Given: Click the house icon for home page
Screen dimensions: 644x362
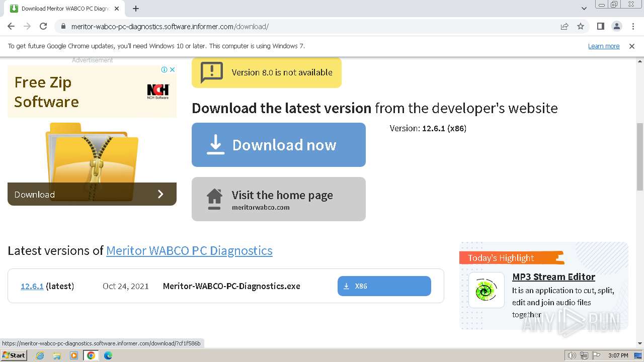Looking at the screenshot, I should (x=215, y=199).
